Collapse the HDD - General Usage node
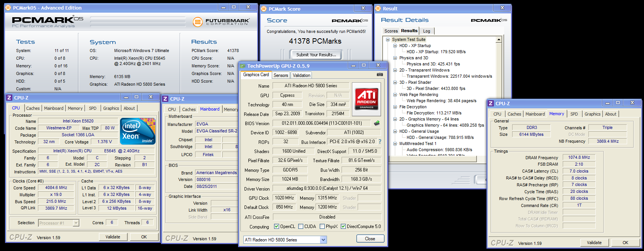644x251 pixels. [x=395, y=131]
